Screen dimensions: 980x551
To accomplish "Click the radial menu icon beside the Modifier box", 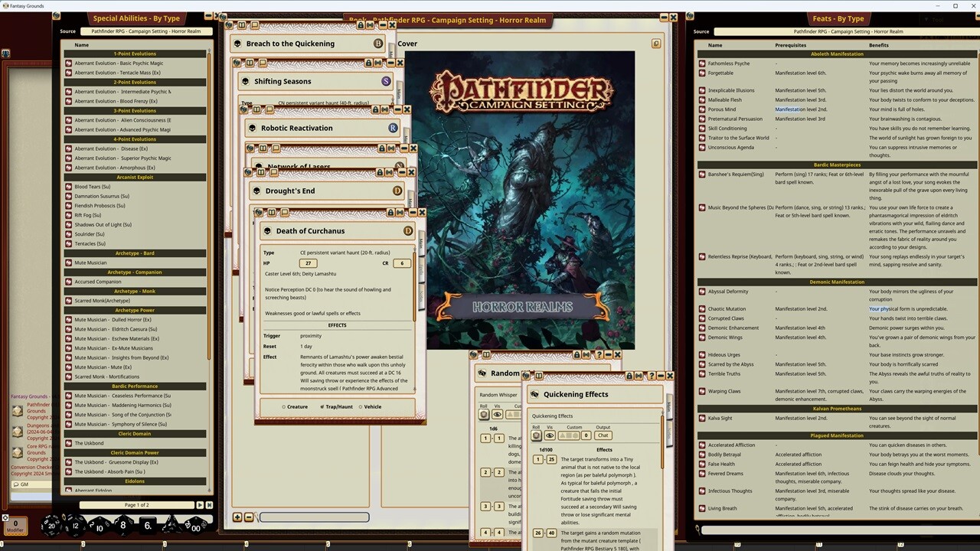I will [x=5, y=517].
